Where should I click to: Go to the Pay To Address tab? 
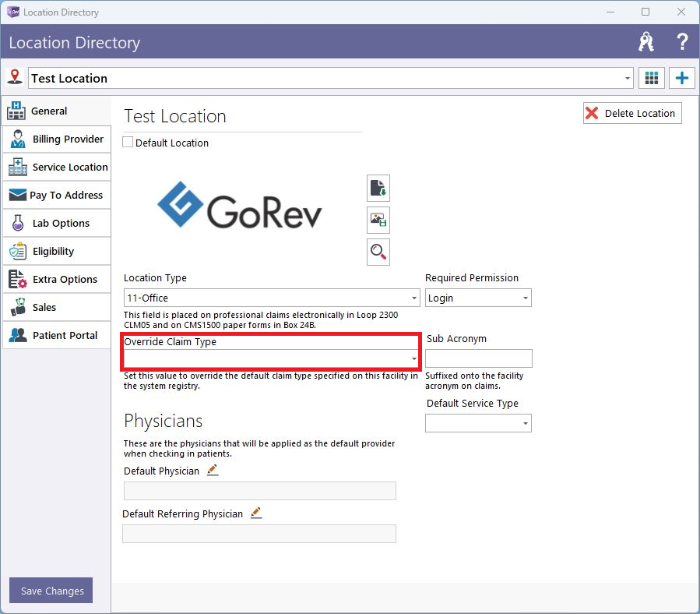tap(57, 196)
